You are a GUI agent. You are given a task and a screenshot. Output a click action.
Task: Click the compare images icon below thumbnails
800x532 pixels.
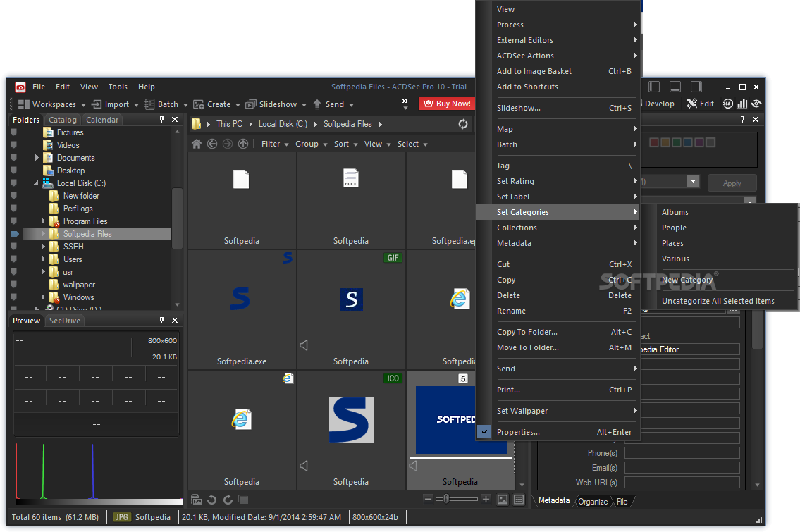point(243,500)
